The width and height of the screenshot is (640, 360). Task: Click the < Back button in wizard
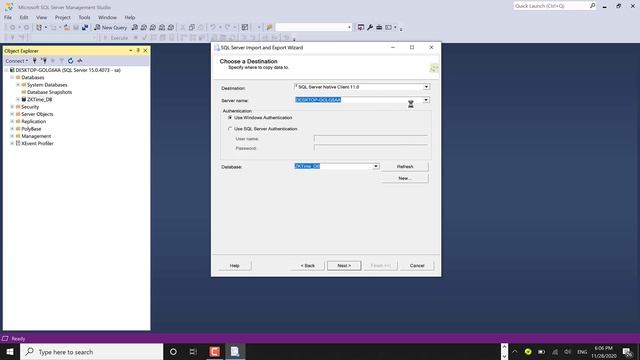[308, 266]
